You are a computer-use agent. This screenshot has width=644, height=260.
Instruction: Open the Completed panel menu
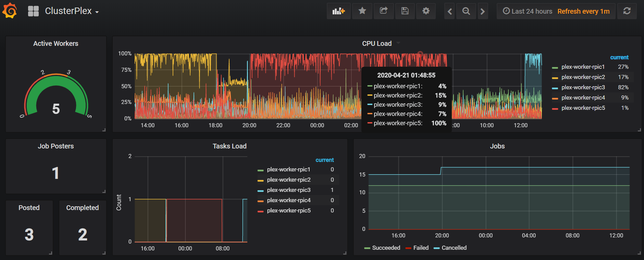82,208
